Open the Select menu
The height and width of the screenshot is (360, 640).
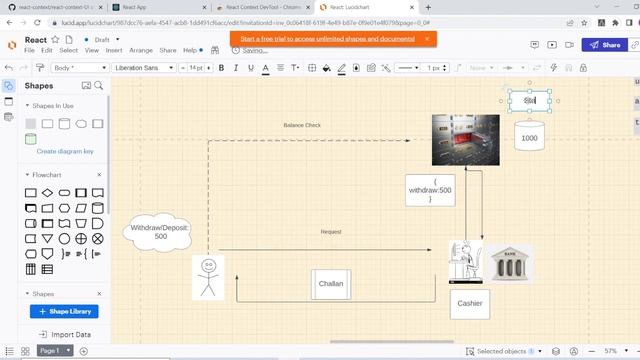[x=69, y=50]
